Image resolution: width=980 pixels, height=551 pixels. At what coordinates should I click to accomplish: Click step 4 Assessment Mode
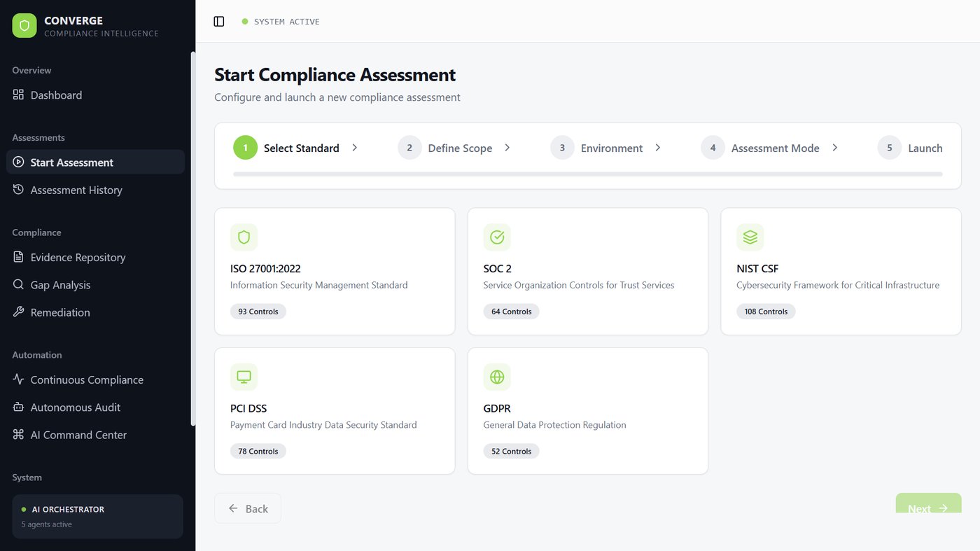[760, 148]
